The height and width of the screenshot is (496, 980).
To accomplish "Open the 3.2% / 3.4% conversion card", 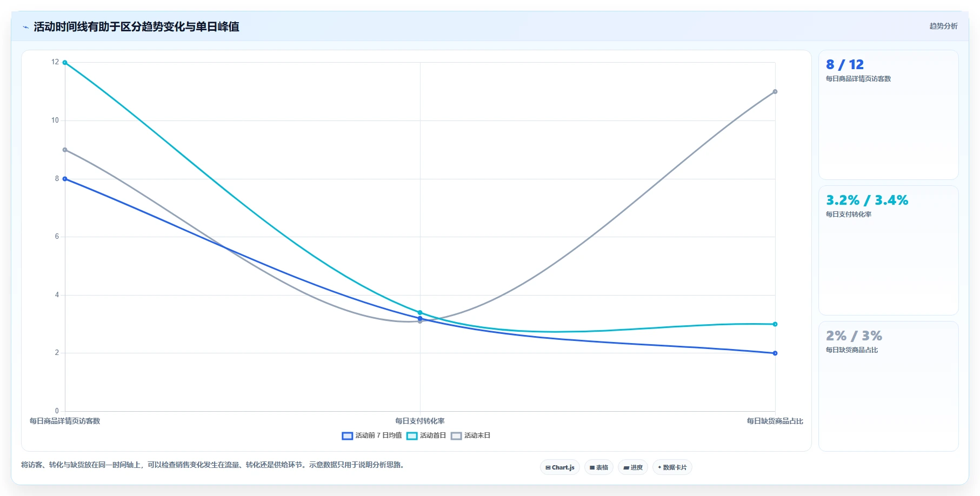I will pos(889,250).
